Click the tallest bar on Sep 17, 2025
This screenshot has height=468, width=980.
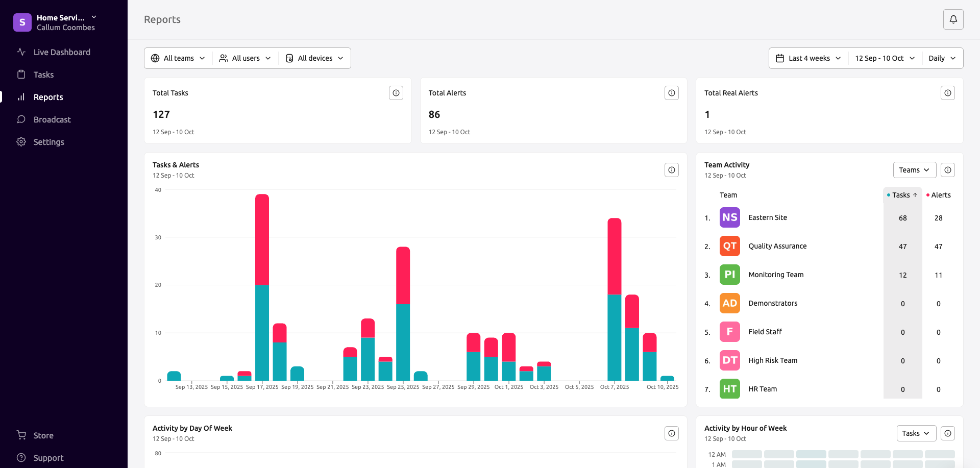click(262, 287)
